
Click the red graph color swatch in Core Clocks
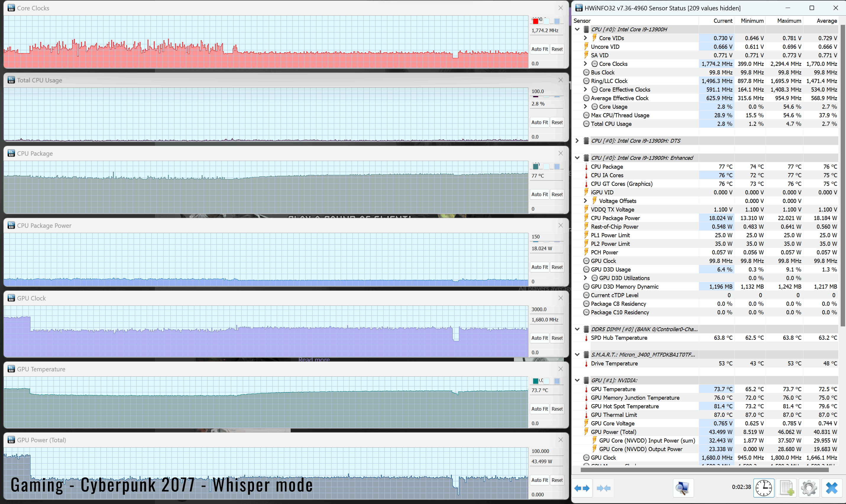[x=536, y=21]
